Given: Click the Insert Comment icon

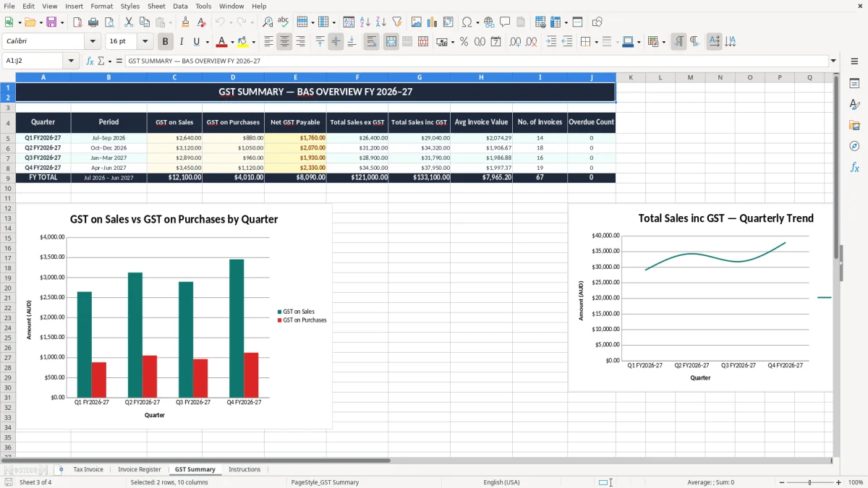Looking at the screenshot, I should (x=505, y=22).
